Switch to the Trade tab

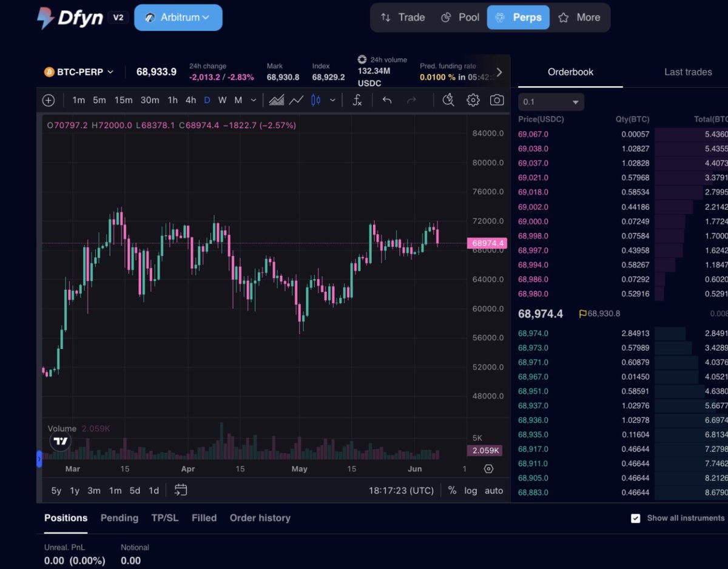pyautogui.click(x=402, y=18)
